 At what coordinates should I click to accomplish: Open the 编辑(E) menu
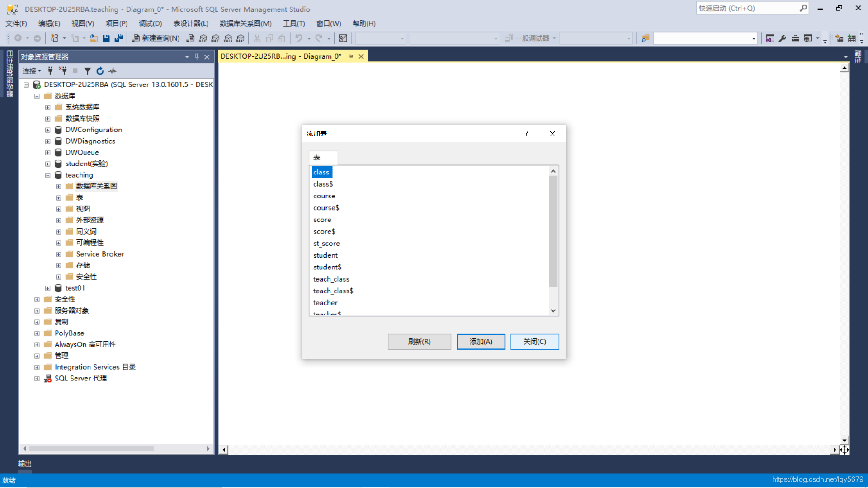click(49, 23)
